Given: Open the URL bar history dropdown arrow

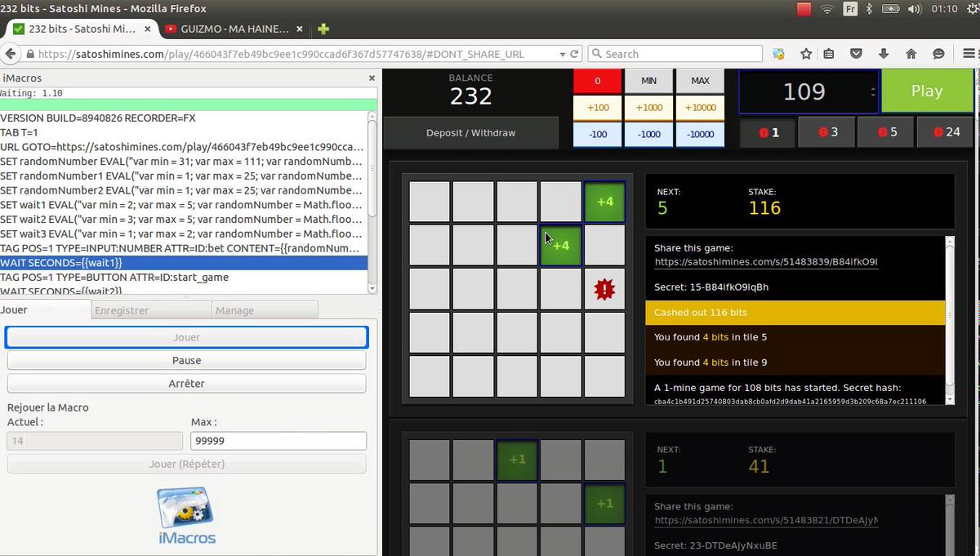Looking at the screenshot, I should [562, 54].
